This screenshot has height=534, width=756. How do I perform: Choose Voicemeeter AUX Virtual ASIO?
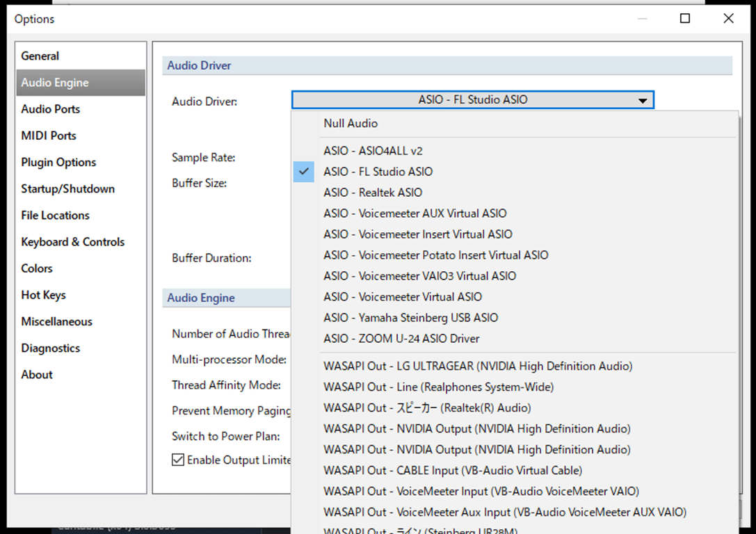tap(515, 213)
